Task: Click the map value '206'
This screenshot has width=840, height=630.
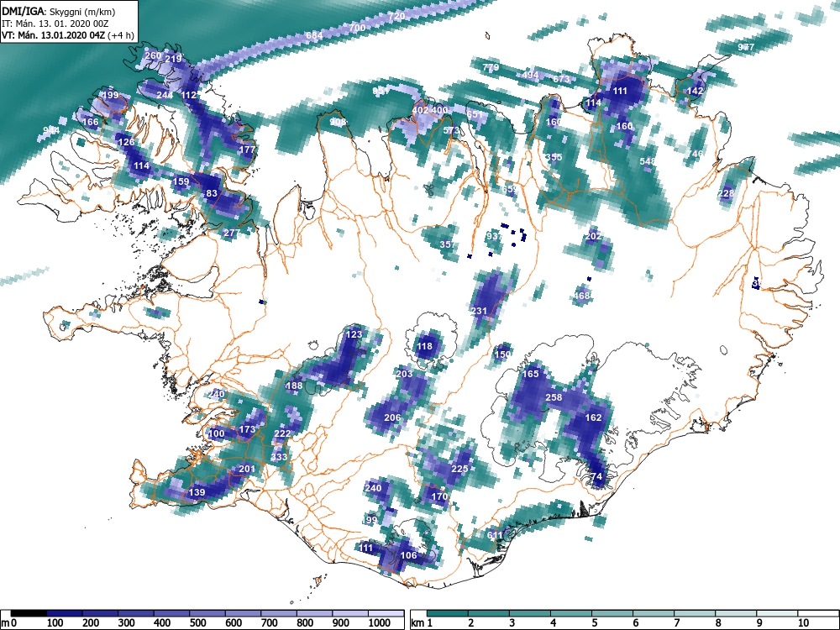Action: [x=392, y=417]
